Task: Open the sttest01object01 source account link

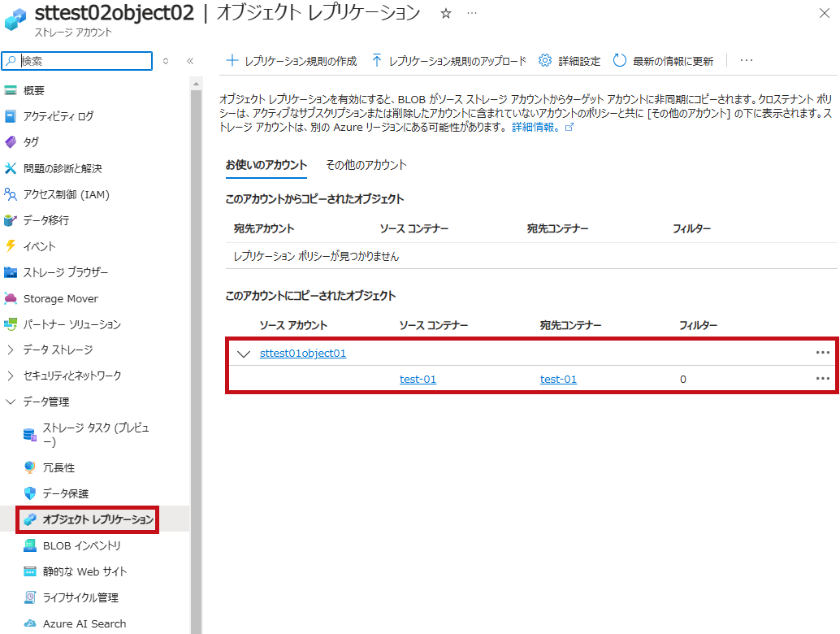Action: click(x=303, y=354)
